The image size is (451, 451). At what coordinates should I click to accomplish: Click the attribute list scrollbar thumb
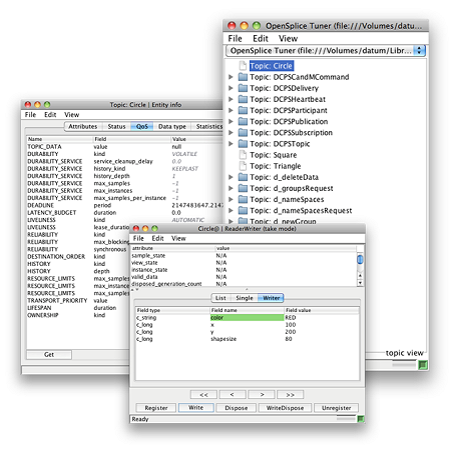pyautogui.click(x=360, y=259)
